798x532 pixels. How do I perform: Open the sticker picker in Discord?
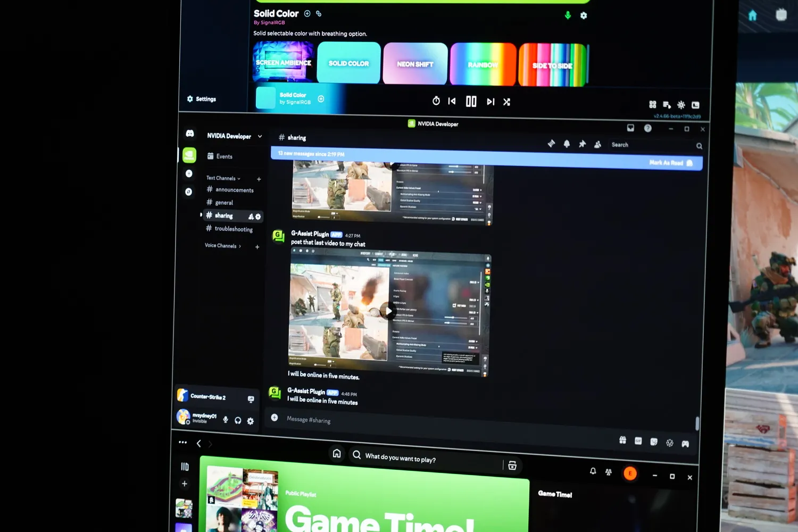(654, 442)
